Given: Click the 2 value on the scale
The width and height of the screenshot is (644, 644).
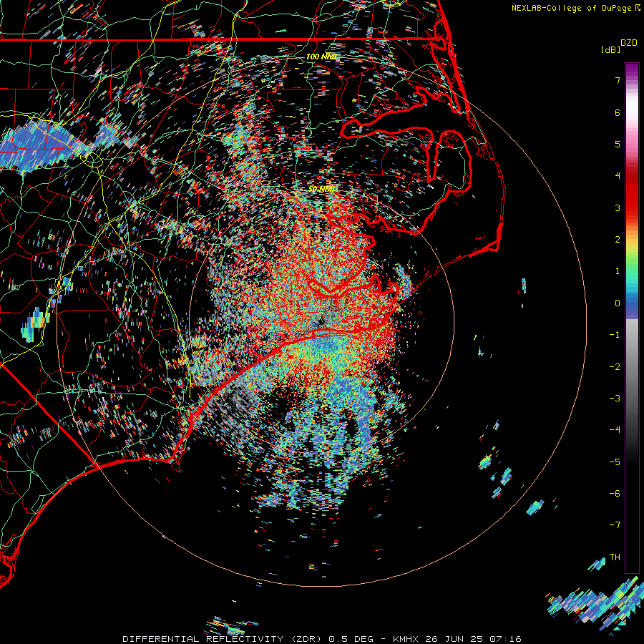Looking at the screenshot, I should (x=618, y=240).
